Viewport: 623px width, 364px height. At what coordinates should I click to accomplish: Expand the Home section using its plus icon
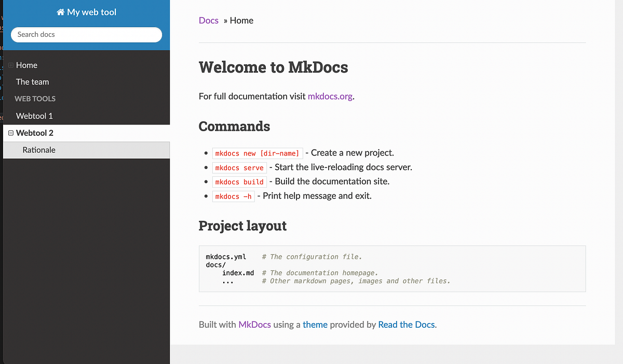click(10, 65)
